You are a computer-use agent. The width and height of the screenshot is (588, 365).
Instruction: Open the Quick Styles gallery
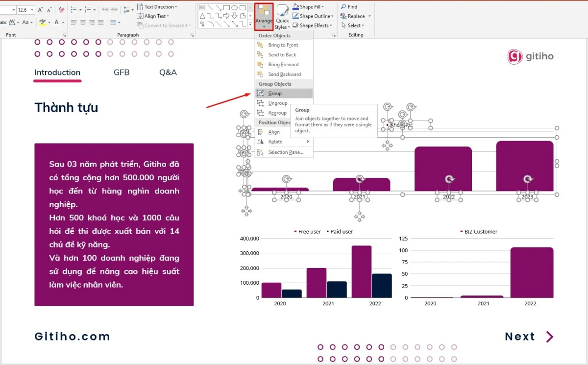coord(282,16)
